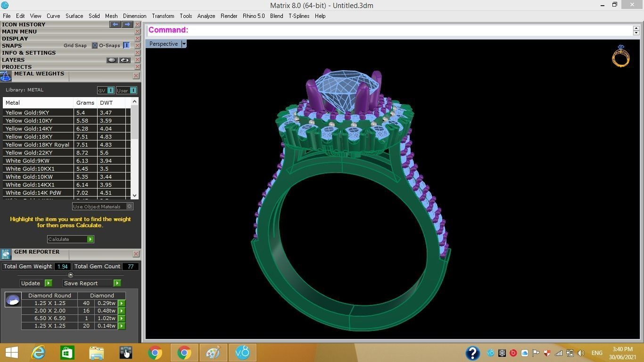The width and height of the screenshot is (644, 362).
Task: Toggle Use Object Materials option
Action: 129,206
